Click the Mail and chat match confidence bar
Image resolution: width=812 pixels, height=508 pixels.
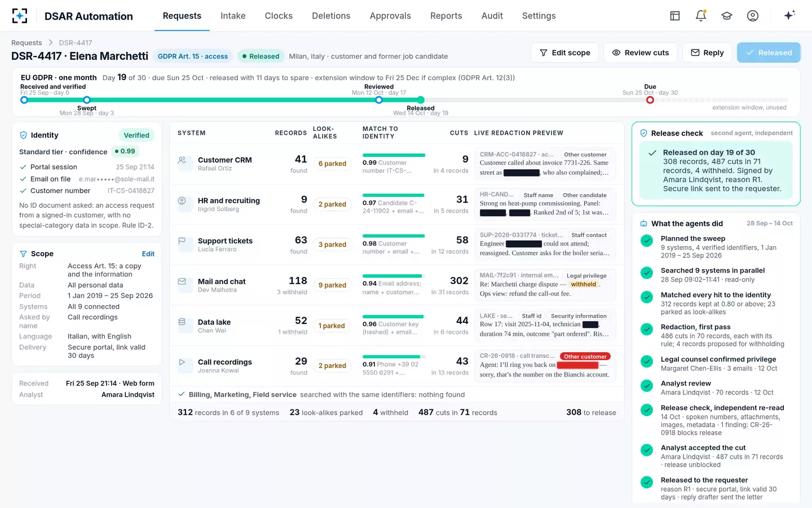(x=394, y=276)
